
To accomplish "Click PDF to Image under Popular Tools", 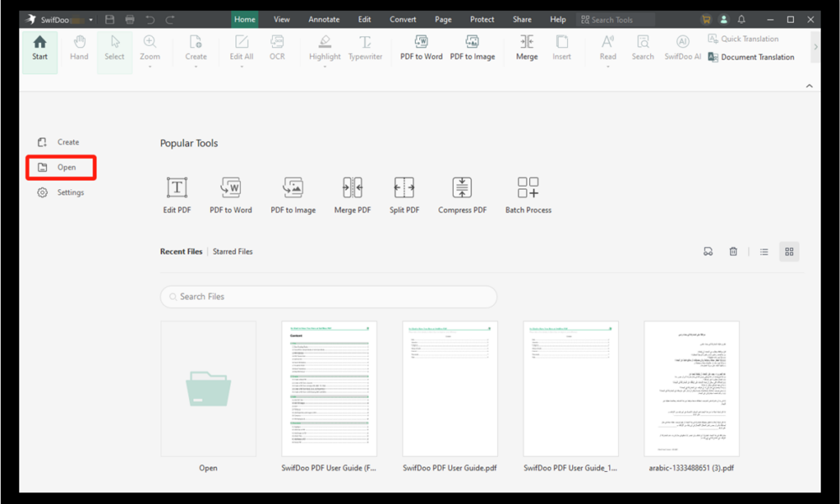I will tap(293, 195).
